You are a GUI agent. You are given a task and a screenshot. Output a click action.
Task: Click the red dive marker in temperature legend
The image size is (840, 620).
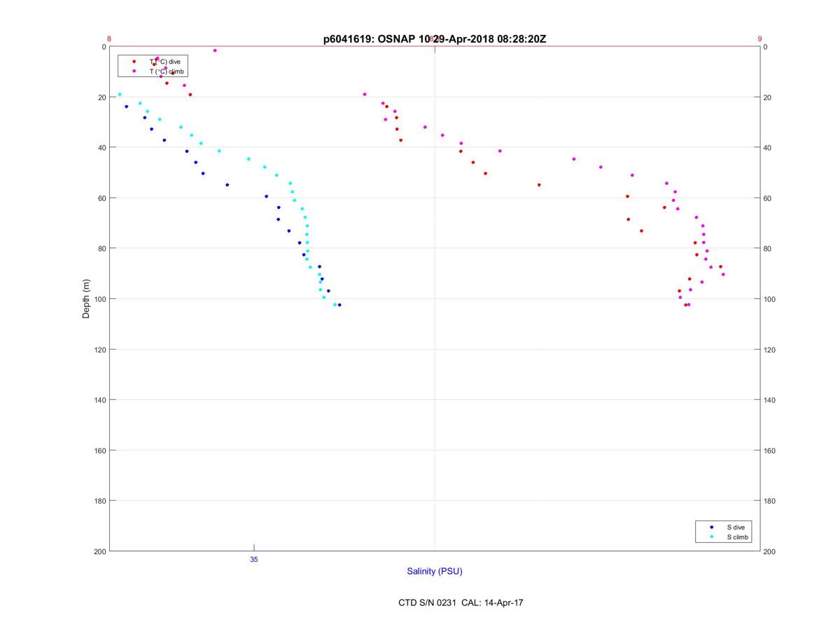point(134,62)
